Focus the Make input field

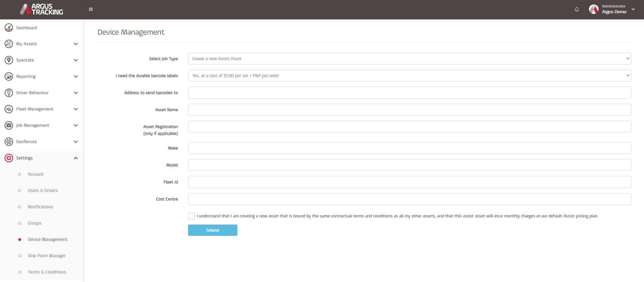tap(409, 148)
